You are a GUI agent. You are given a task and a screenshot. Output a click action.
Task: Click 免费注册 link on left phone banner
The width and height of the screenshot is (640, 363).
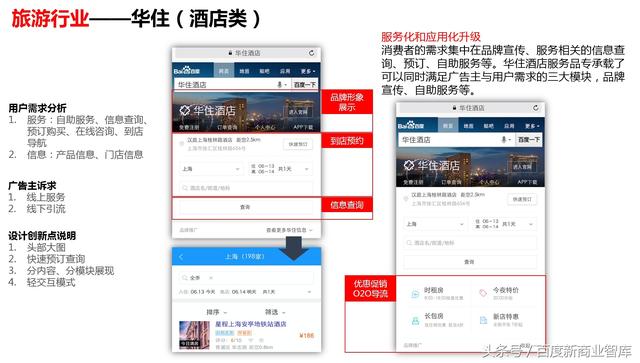[x=189, y=127]
